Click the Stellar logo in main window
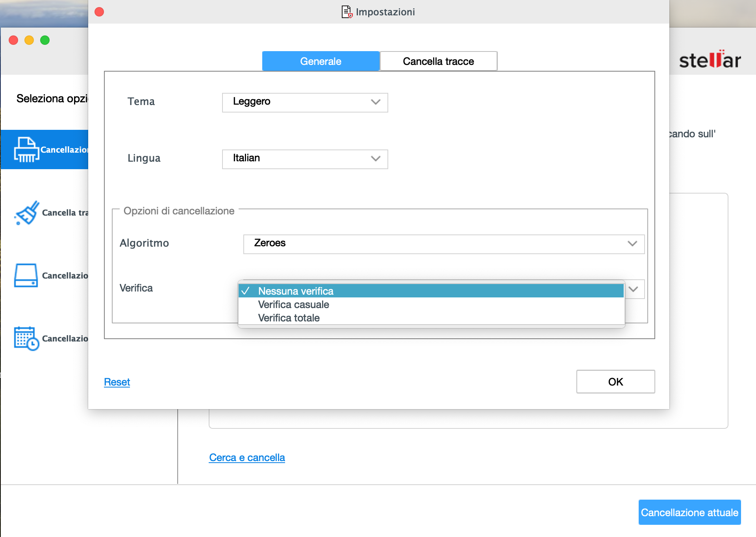Screen dimensions: 756x537 point(710,59)
